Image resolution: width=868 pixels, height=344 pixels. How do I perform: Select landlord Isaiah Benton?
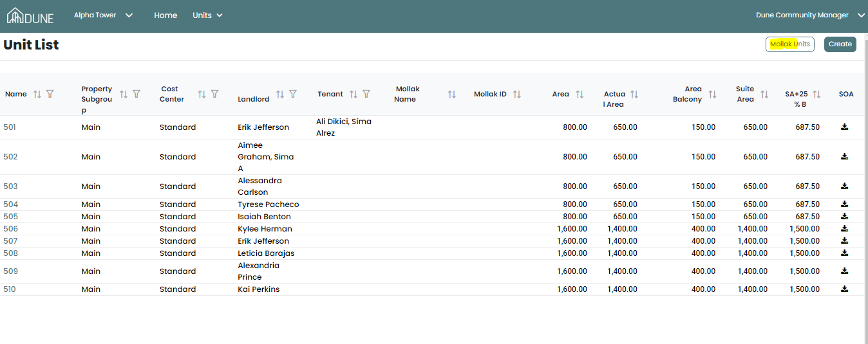click(x=264, y=217)
